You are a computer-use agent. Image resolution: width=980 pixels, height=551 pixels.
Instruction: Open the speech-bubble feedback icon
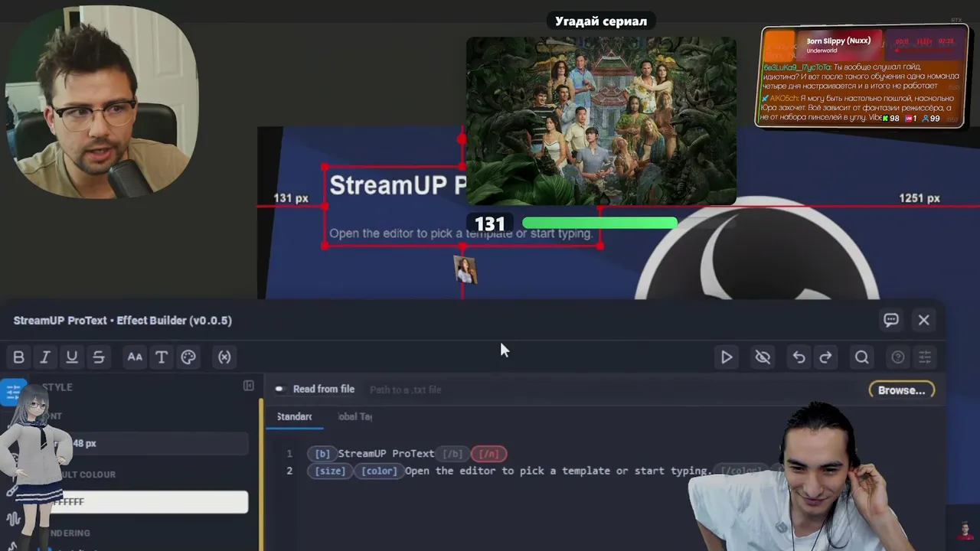coord(890,320)
